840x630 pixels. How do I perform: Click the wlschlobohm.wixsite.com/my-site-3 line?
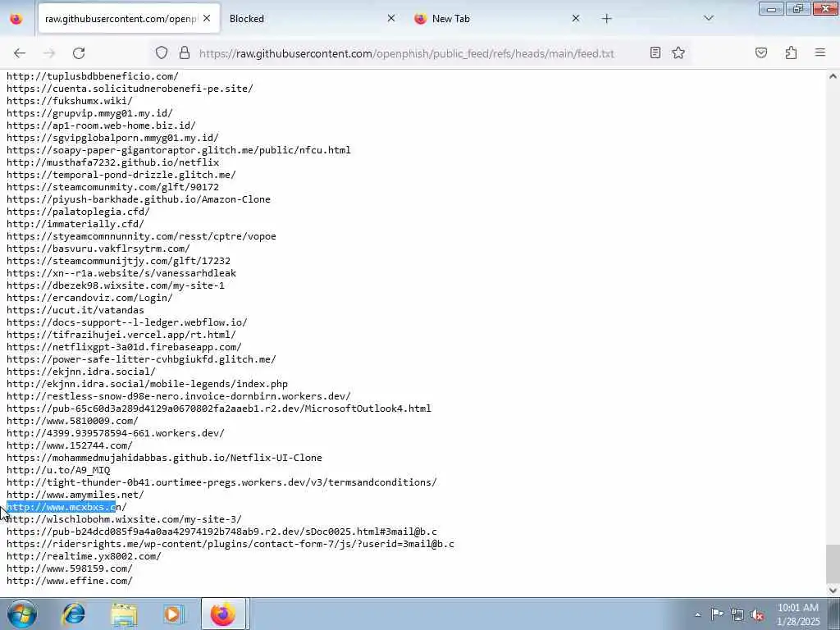(124, 519)
